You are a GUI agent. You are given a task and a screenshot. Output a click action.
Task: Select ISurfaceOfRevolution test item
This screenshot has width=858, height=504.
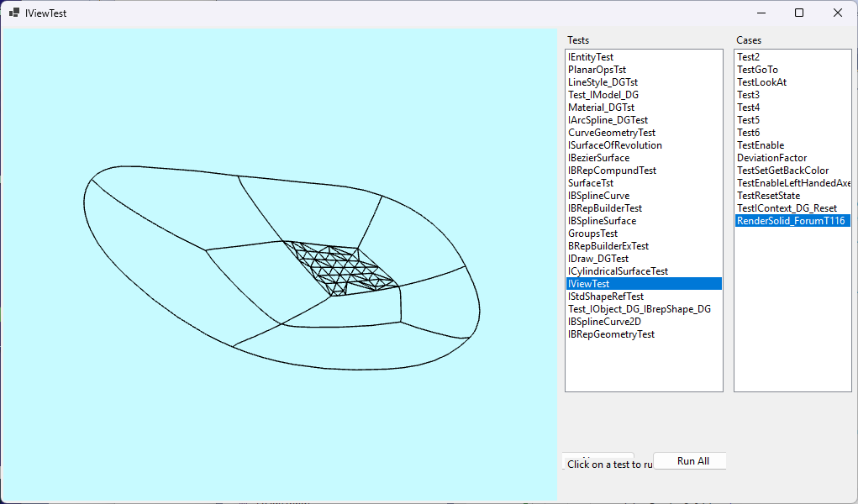coord(614,145)
